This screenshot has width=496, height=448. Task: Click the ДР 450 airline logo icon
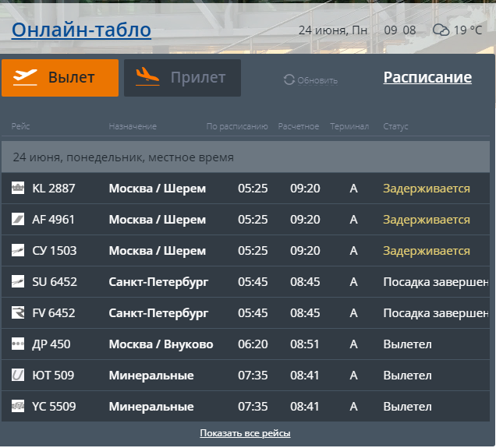pyautogui.click(x=18, y=344)
